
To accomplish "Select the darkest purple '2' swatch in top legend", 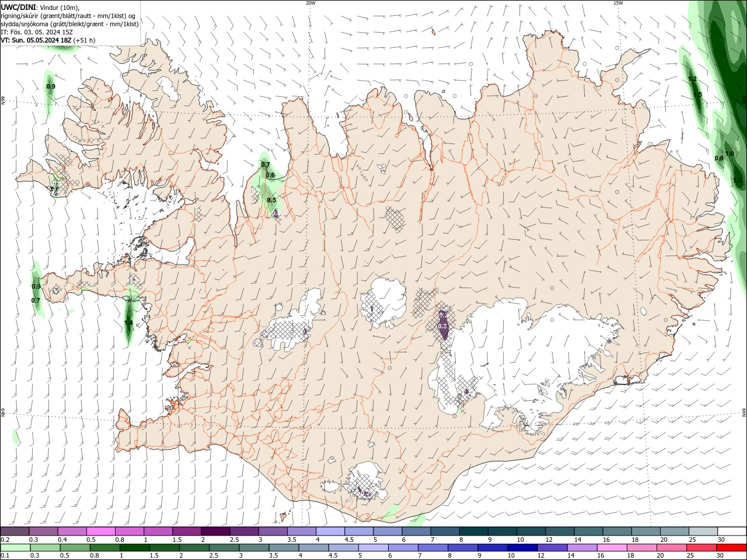I will tap(215, 531).
